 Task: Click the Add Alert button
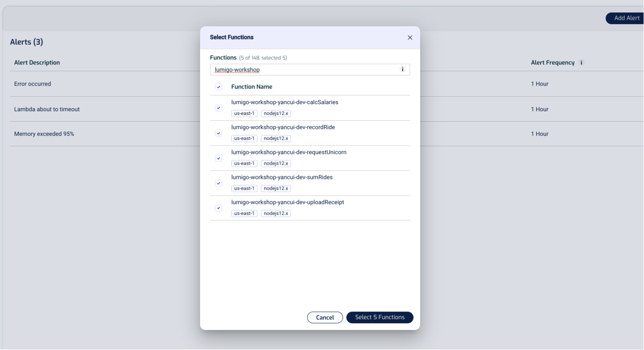625,18
